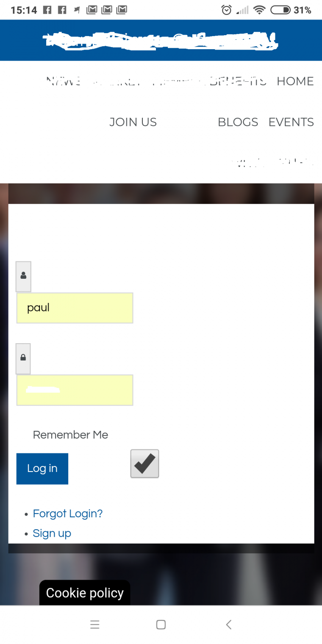Open the JOIN US menu item
Viewport: 322px width, 644px height.
point(133,122)
